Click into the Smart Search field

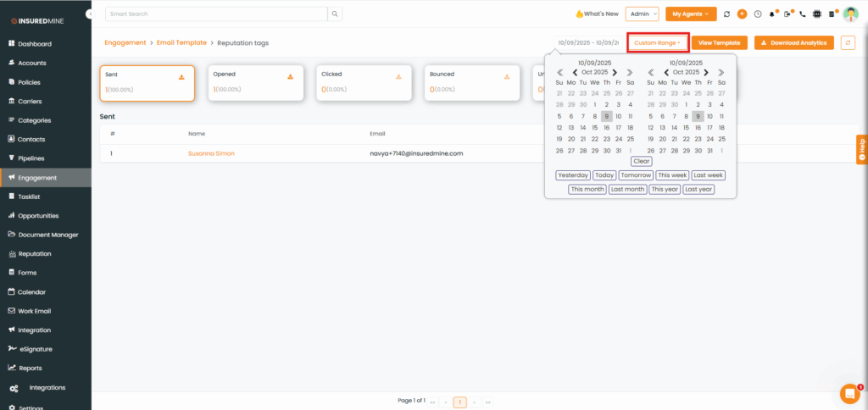pos(216,14)
